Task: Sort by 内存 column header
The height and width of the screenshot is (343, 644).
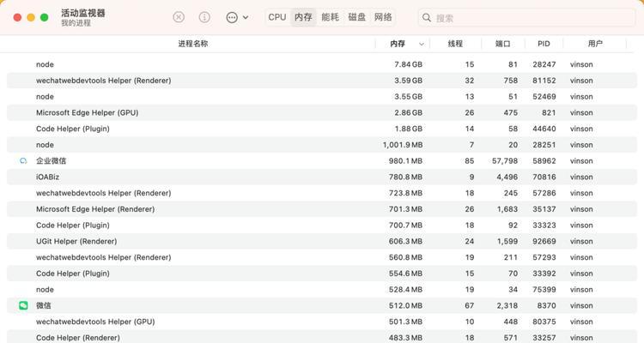Action: tap(398, 44)
